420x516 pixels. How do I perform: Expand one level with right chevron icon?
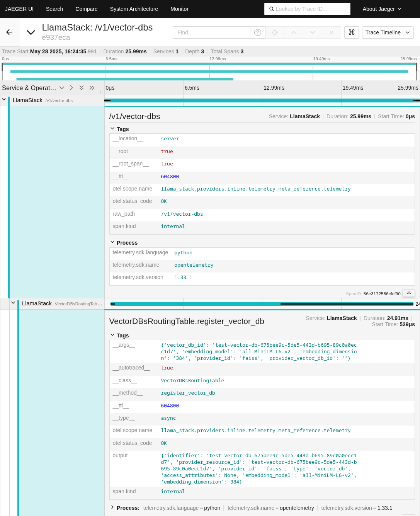(71, 88)
